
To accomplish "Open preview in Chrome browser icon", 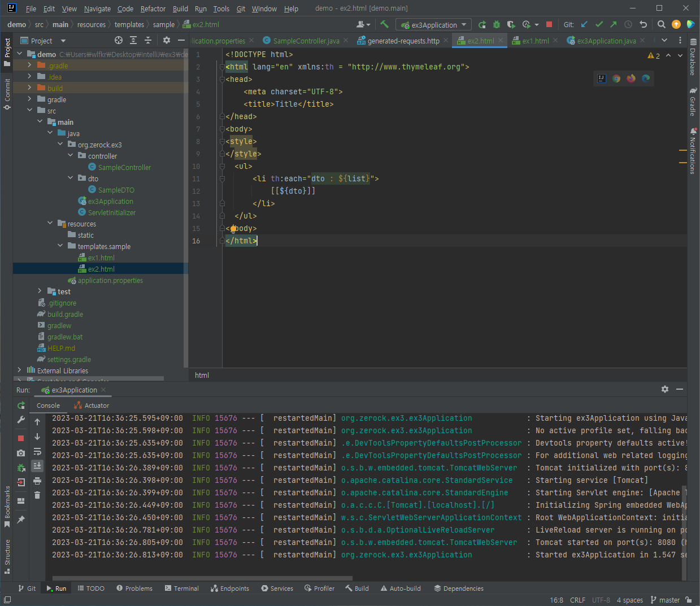I will tap(616, 79).
